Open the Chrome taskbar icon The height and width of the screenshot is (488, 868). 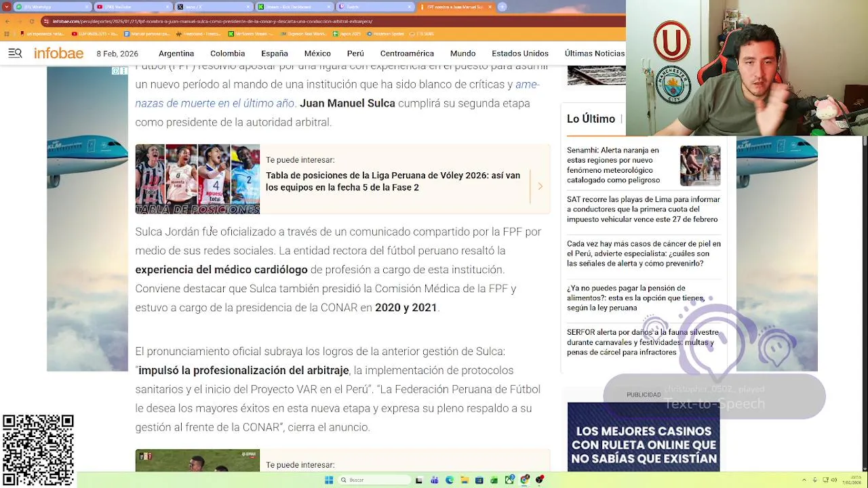coord(524,480)
